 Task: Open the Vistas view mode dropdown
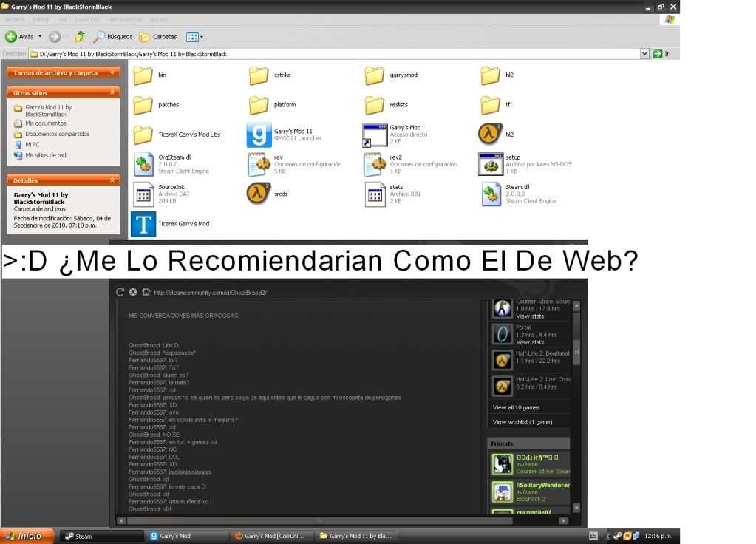[x=195, y=37]
